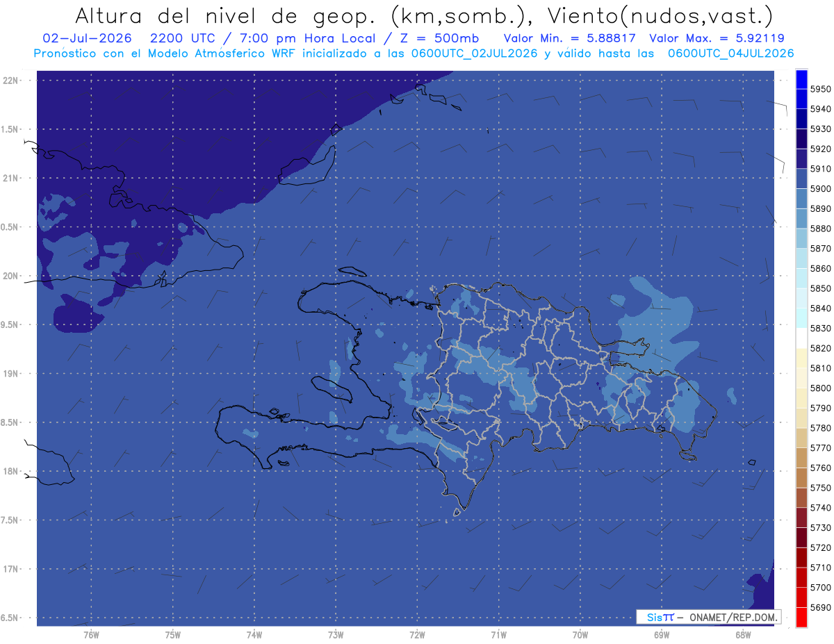The width and height of the screenshot is (834, 644).
Task: Click the "21N" latitude axis label
Action: [x=10, y=178]
